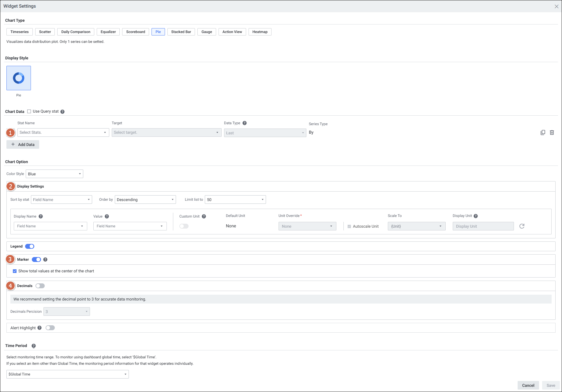This screenshot has width=562, height=392.
Task: Click the help icon next to Alert Highlight
Action: [39, 328]
